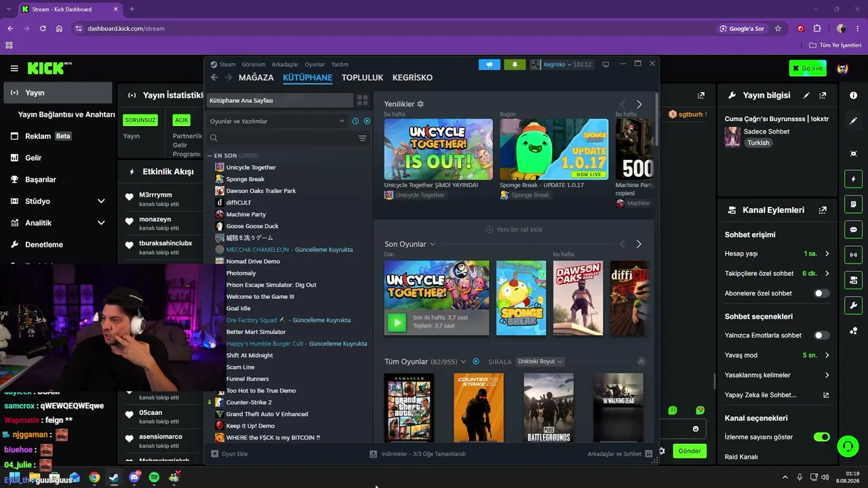The height and width of the screenshot is (488, 868).
Task: Open Steam notifications bell
Action: tap(514, 64)
